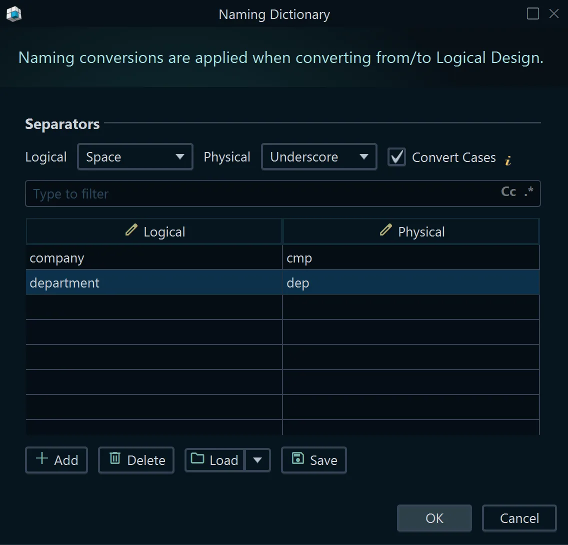Click the Add button
This screenshot has width=568, height=545.
tap(57, 460)
